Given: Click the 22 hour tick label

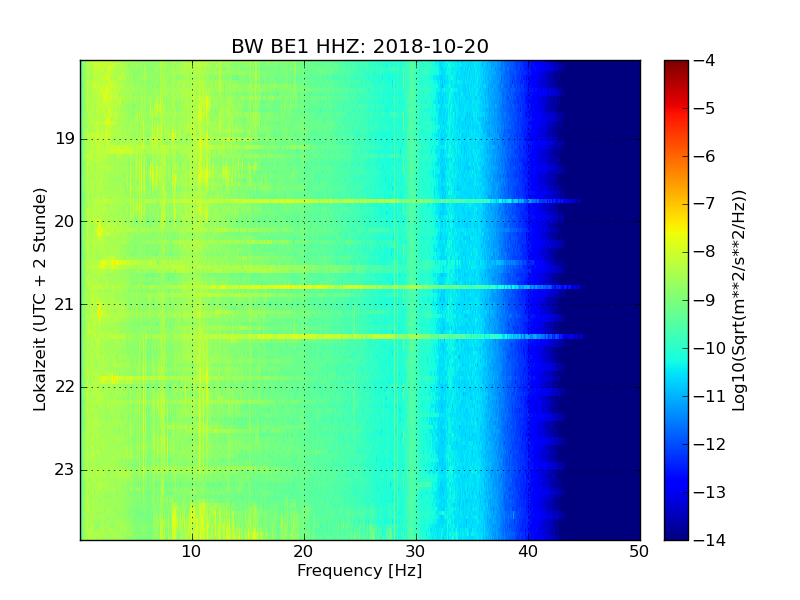Looking at the screenshot, I should (65, 387).
